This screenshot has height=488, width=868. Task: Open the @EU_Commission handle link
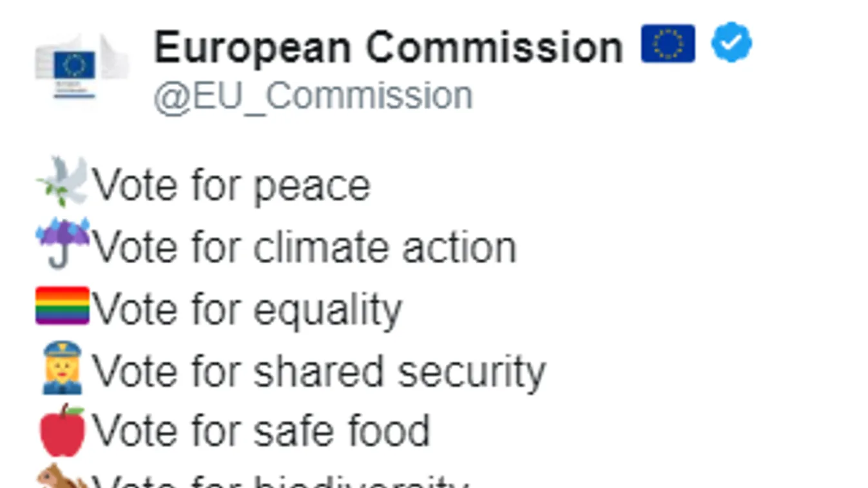(x=313, y=96)
